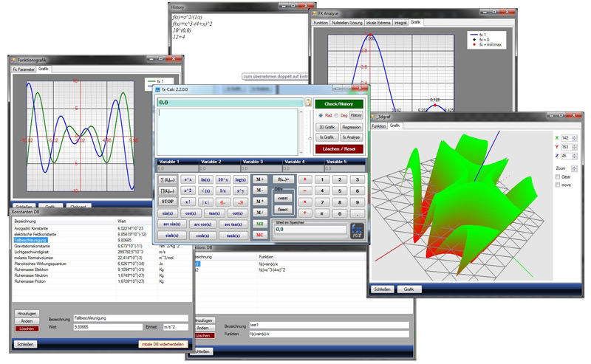
Task: Enable the move checkbox in 3dgraf
Action: 556,185
